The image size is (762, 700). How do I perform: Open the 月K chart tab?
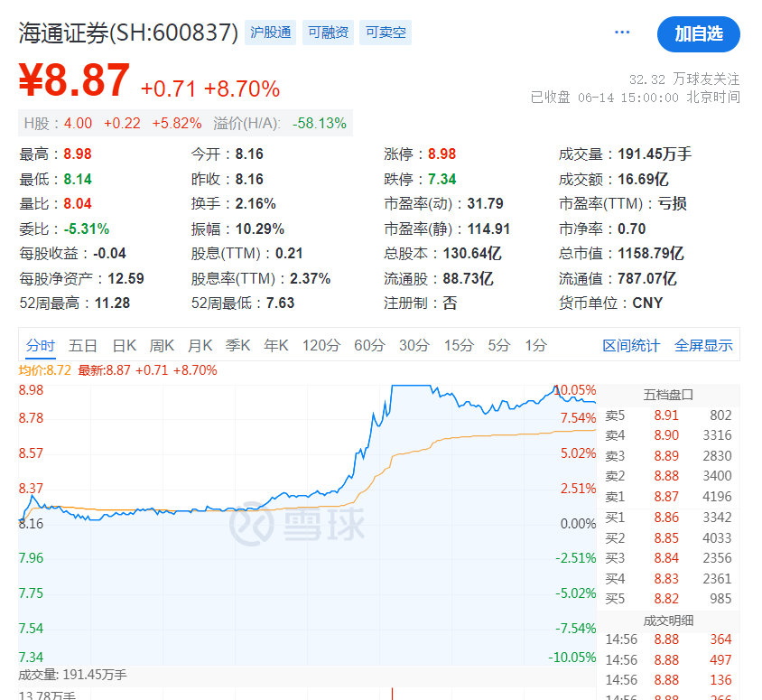[200, 345]
